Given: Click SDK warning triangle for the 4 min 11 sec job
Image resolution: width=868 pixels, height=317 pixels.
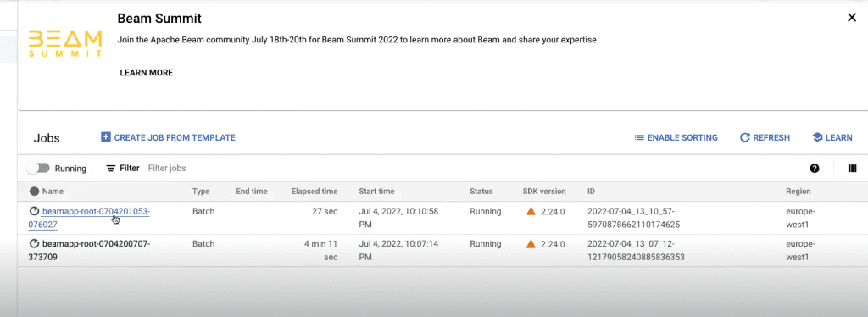Looking at the screenshot, I should tap(531, 244).
